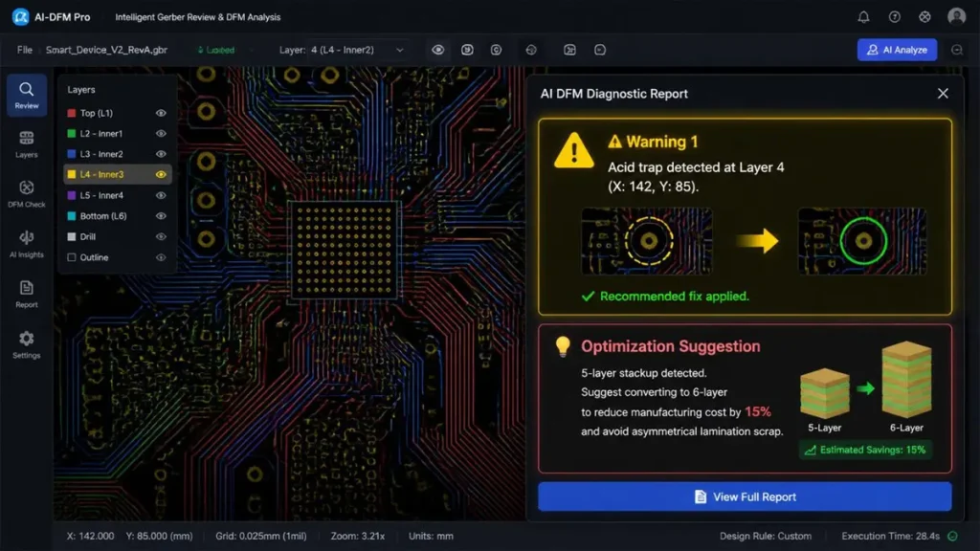
Task: Click the Estimated Savings: 15% badge
Action: tap(865, 450)
